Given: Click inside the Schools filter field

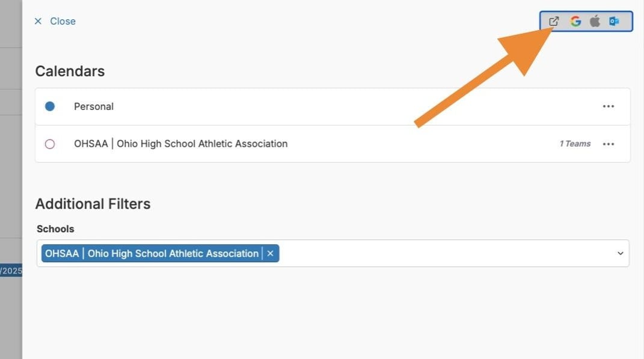Looking at the screenshot, I should point(445,254).
